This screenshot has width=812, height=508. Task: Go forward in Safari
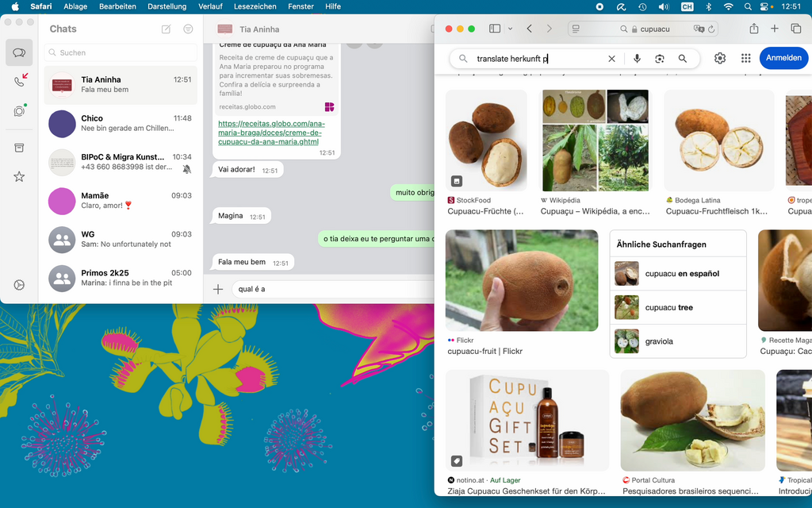(x=549, y=29)
